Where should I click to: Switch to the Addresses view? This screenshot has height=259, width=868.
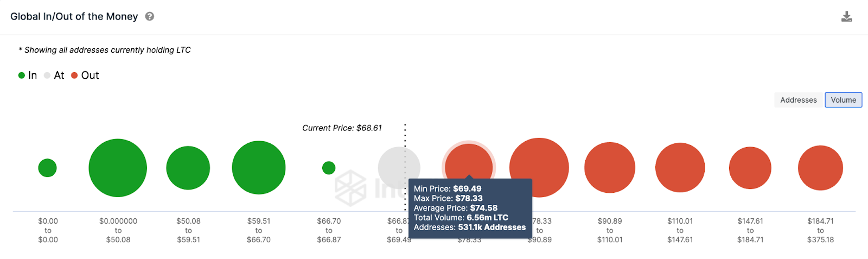pos(798,100)
